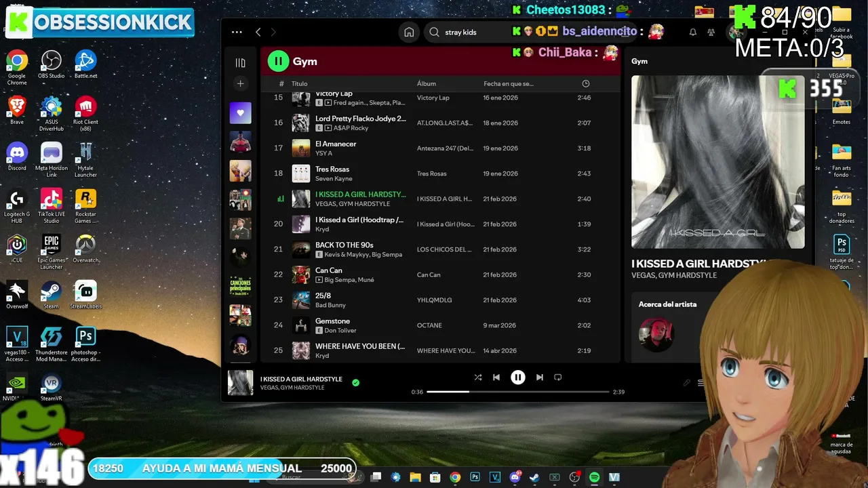Open Epic Games Launcher desktop shortcut

(51, 252)
